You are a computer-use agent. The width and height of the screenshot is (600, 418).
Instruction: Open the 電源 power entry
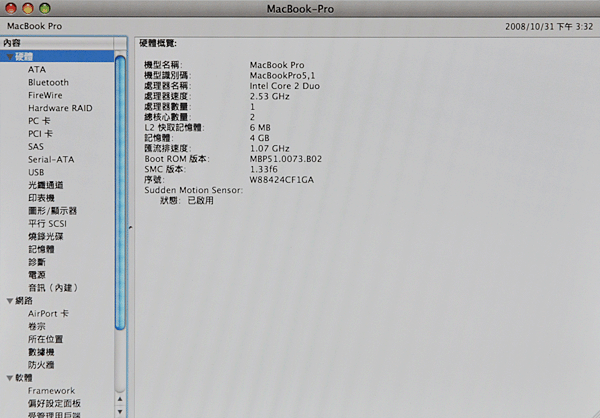[x=37, y=275]
